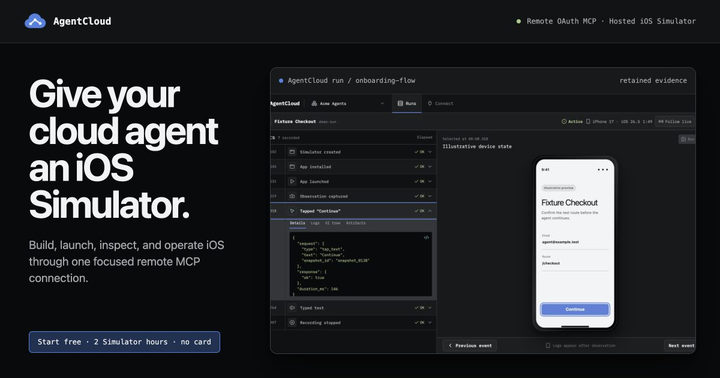Screen dimensions: 720x378
Task: Click the Elapsed column header
Action: click(424, 137)
